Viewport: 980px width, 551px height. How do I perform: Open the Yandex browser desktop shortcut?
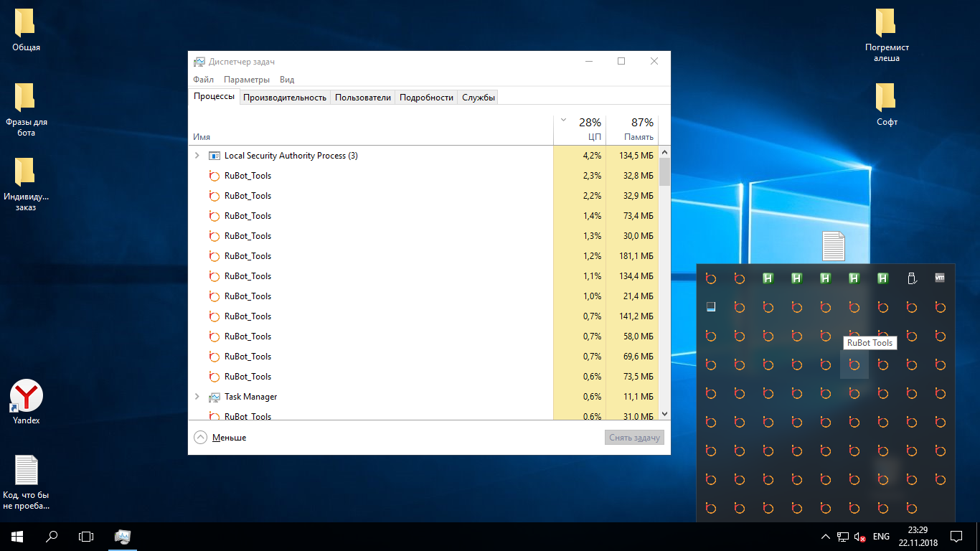[27, 395]
